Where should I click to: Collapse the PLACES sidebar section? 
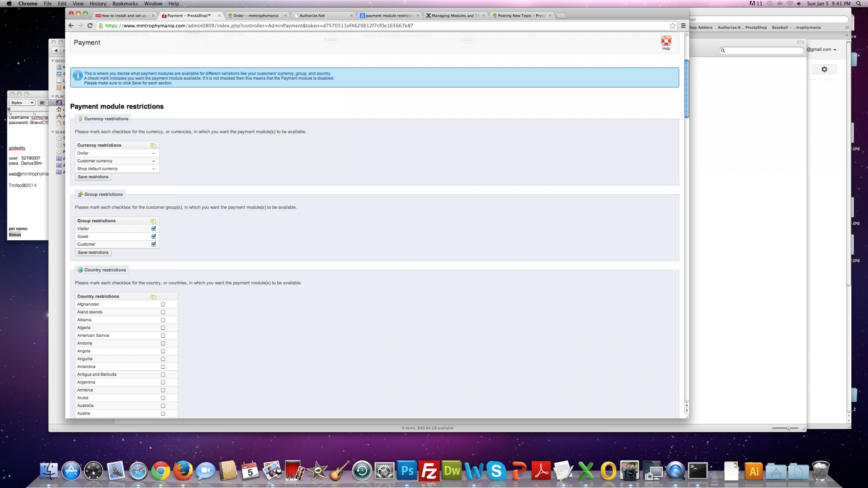click(53, 97)
